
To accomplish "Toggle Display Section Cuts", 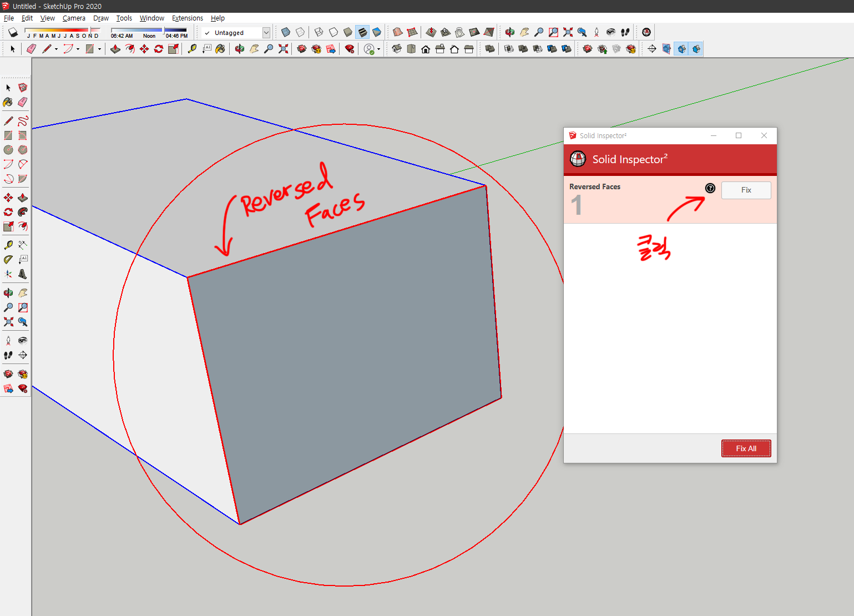I will tap(681, 49).
